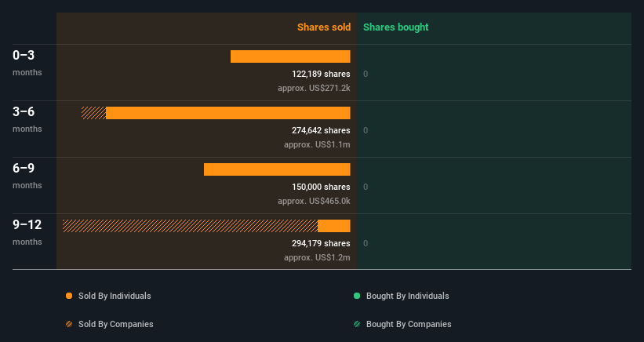Click the 'approx. US$271.2k' value
The image size is (644, 342).
pos(314,89)
